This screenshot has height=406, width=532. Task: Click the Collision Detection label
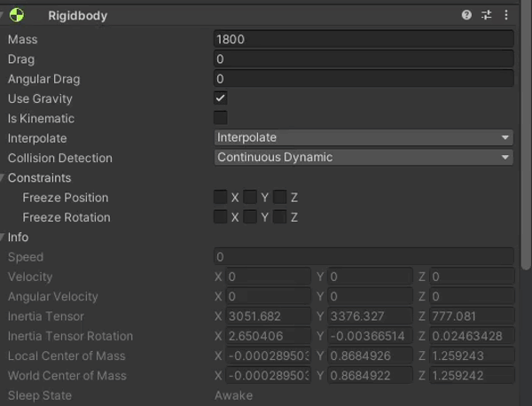click(x=60, y=158)
